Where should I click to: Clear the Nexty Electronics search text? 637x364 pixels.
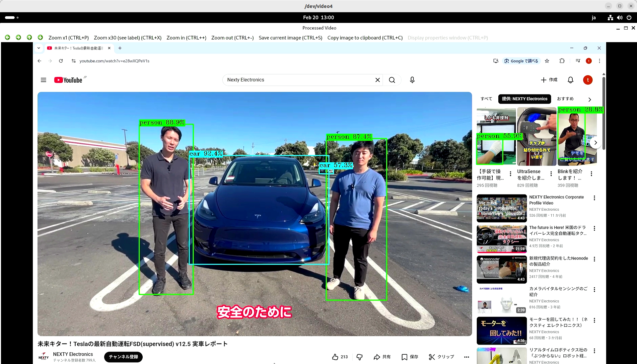pyautogui.click(x=378, y=80)
